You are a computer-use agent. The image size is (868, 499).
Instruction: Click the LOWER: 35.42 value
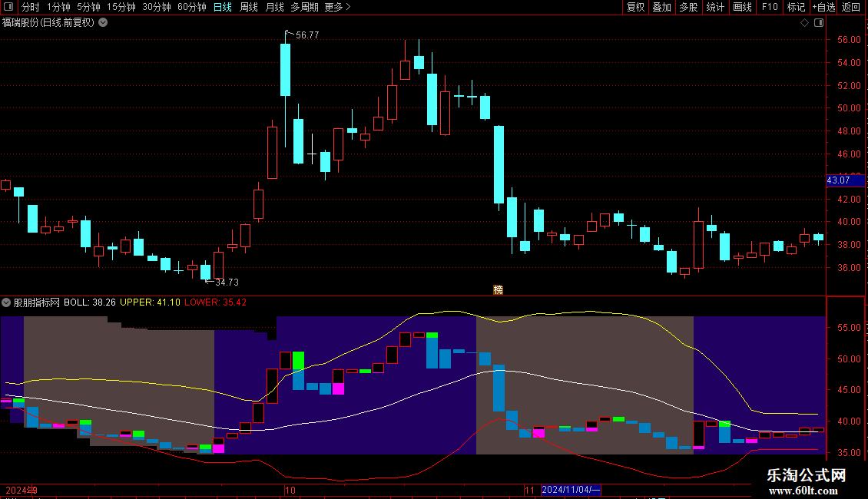215,302
